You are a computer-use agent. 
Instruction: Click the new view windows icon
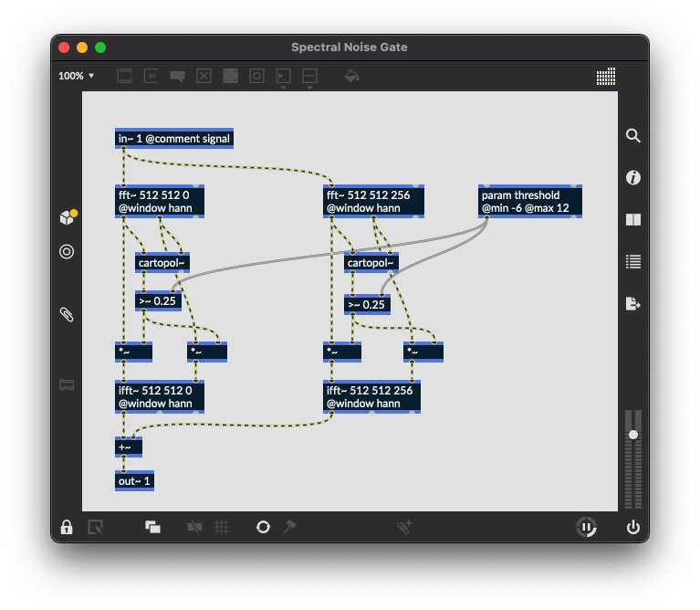152,527
